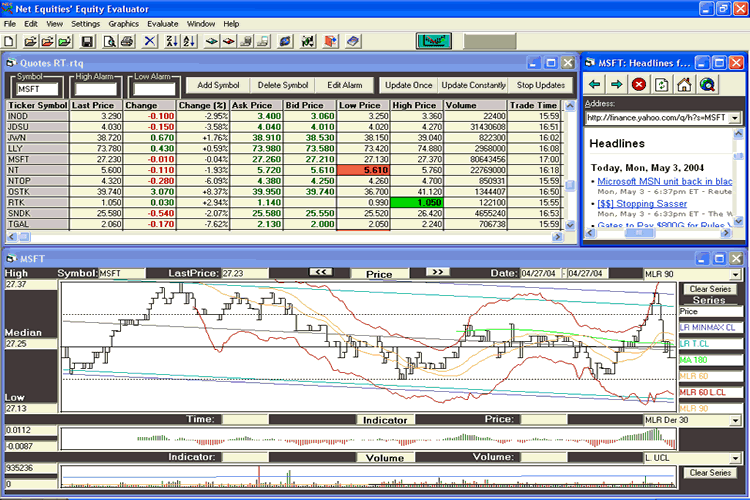The width and height of the screenshot is (750, 500).
Task: Open the Stopping Sasser headline link
Action: coord(642,203)
